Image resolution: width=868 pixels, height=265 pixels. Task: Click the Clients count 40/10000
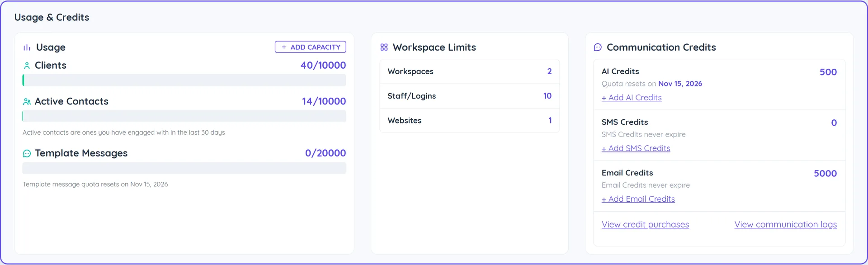[x=323, y=65]
